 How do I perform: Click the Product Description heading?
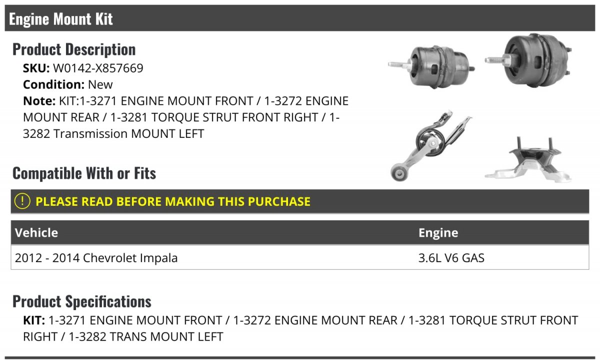click(x=74, y=49)
